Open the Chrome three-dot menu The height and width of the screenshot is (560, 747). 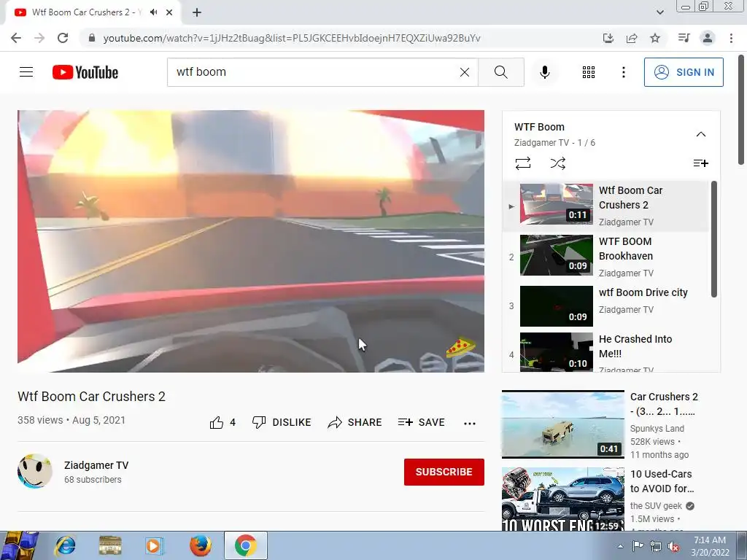(731, 38)
